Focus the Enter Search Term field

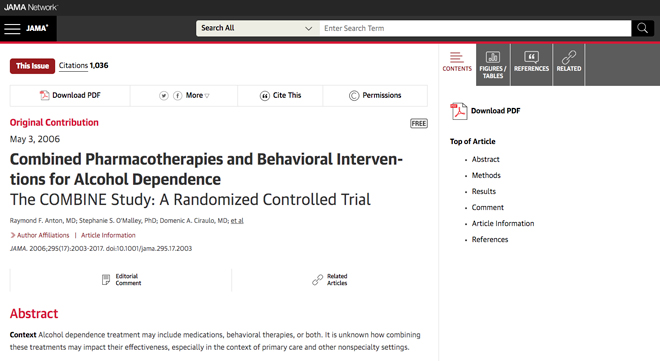[475, 28]
